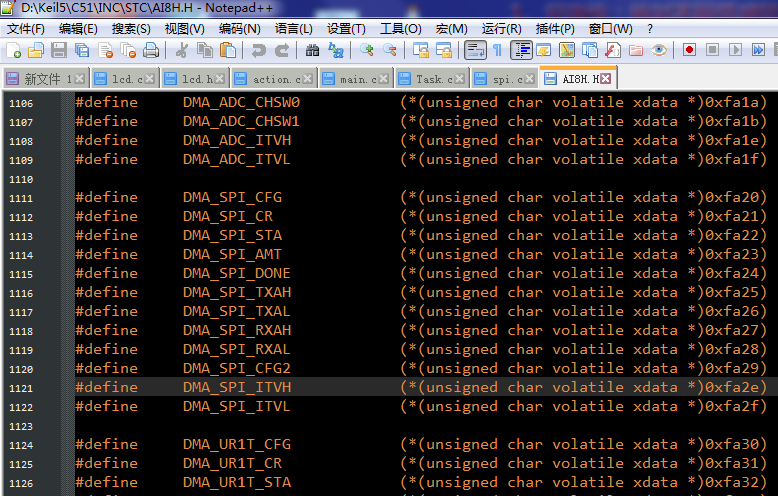The image size is (778, 496).
Task: Open the Folder as Workspace panel
Action: click(x=636, y=51)
